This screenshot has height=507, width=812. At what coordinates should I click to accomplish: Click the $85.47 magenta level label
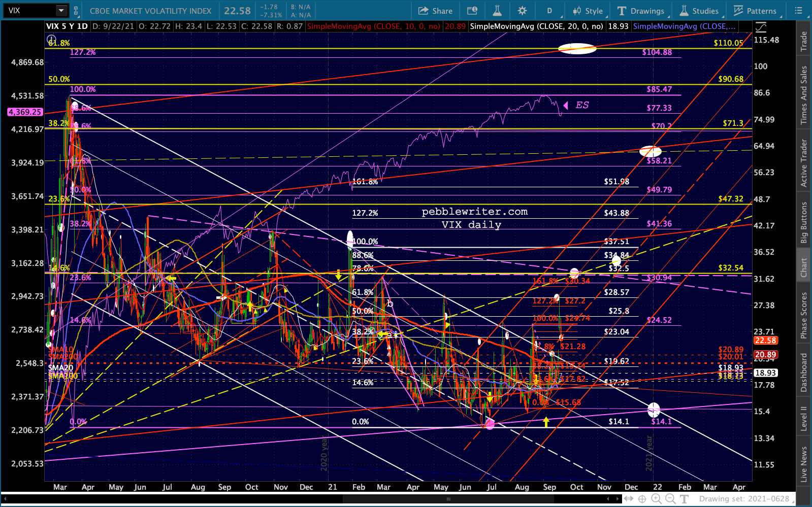click(x=659, y=89)
